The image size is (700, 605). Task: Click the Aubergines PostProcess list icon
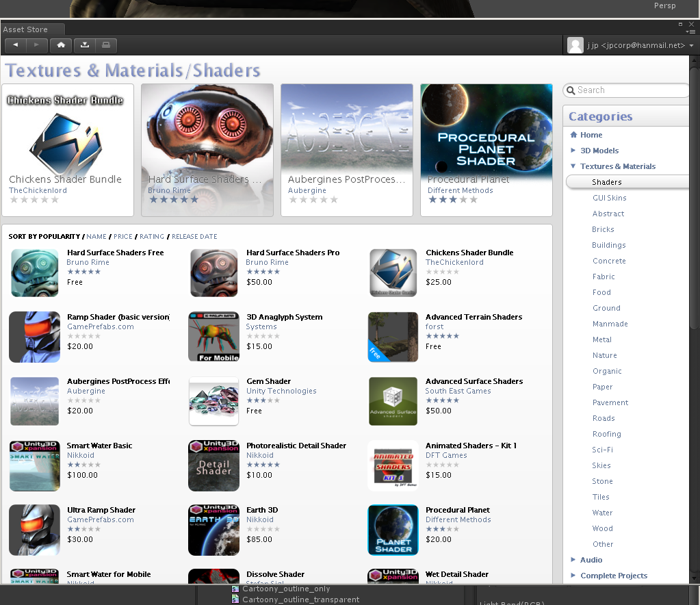coord(34,401)
